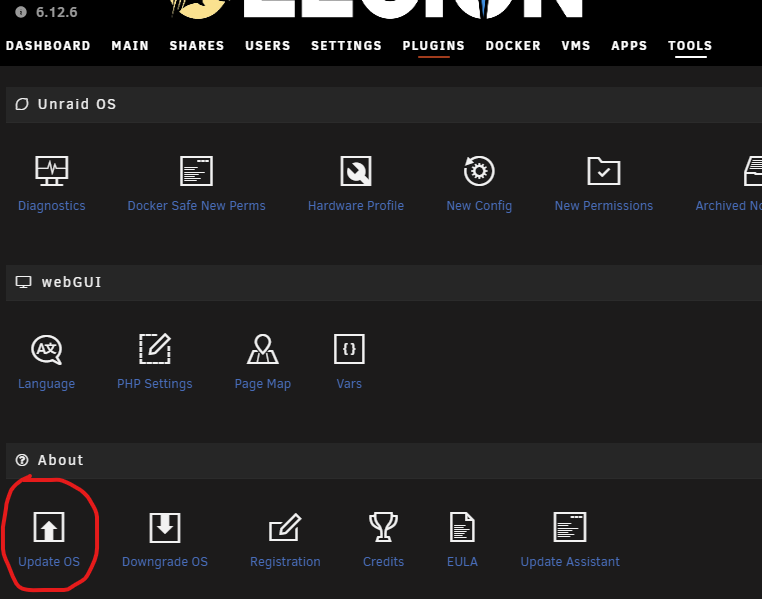Image resolution: width=762 pixels, height=599 pixels.
Task: Follow the Docker Safe New Perms link
Action: point(196,206)
